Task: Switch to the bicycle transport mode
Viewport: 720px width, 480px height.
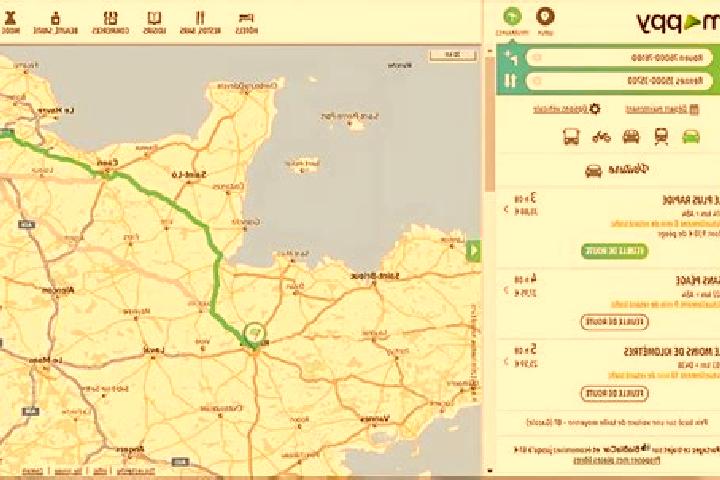Action: 601,137
